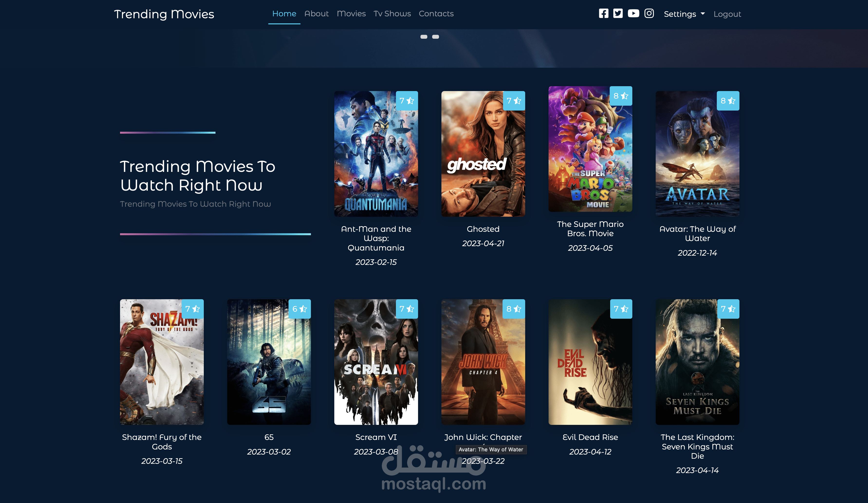
Task: Click the Trending Movies site logo
Action: click(x=164, y=14)
